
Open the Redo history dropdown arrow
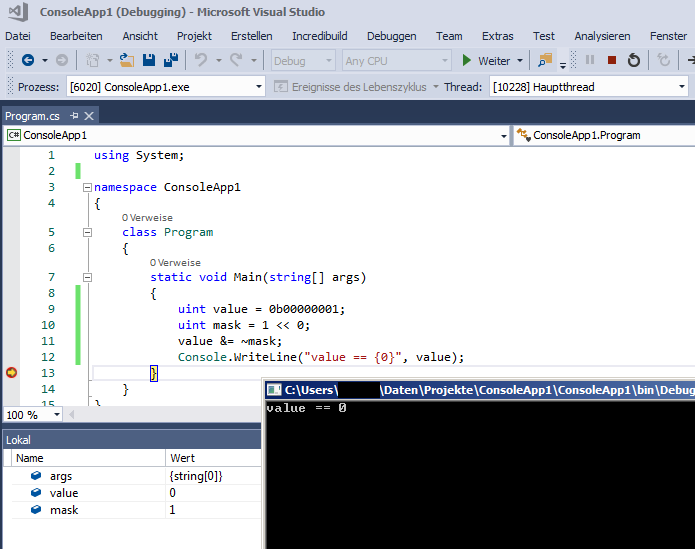254,60
